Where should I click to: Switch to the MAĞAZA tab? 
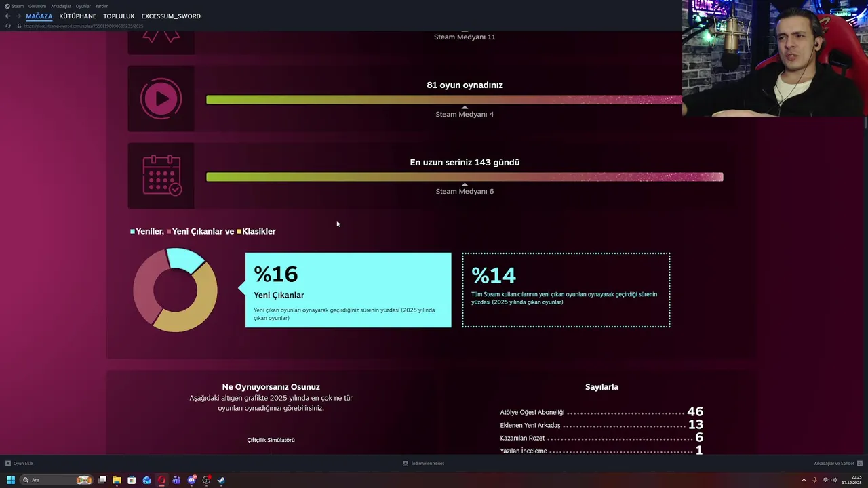[39, 16]
